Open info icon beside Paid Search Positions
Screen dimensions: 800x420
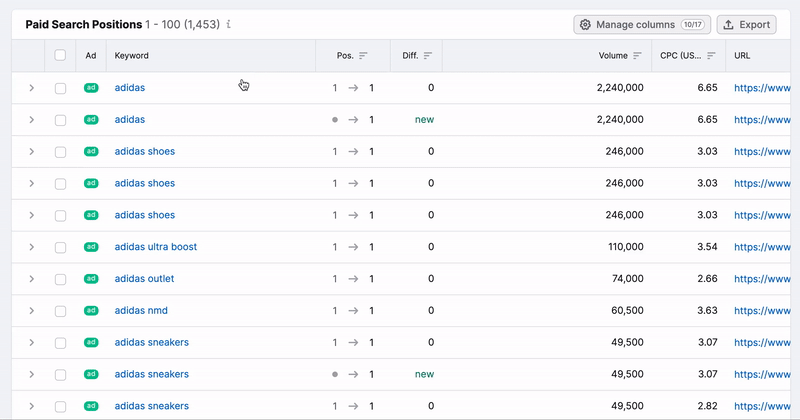[x=229, y=24]
